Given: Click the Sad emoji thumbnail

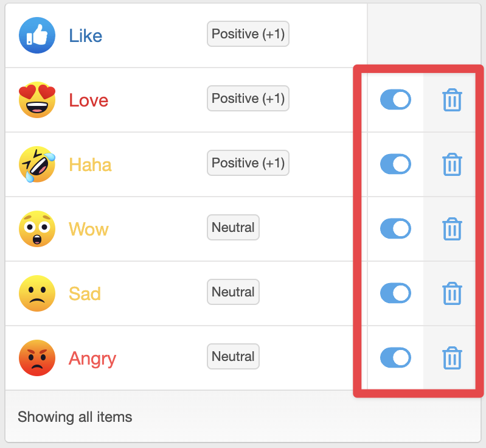Looking at the screenshot, I should coord(37,293).
